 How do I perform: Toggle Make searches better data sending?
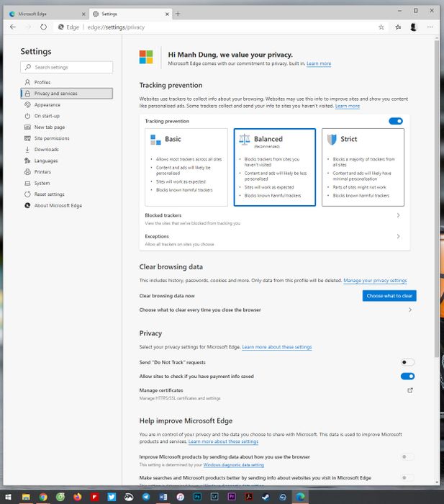point(407,477)
